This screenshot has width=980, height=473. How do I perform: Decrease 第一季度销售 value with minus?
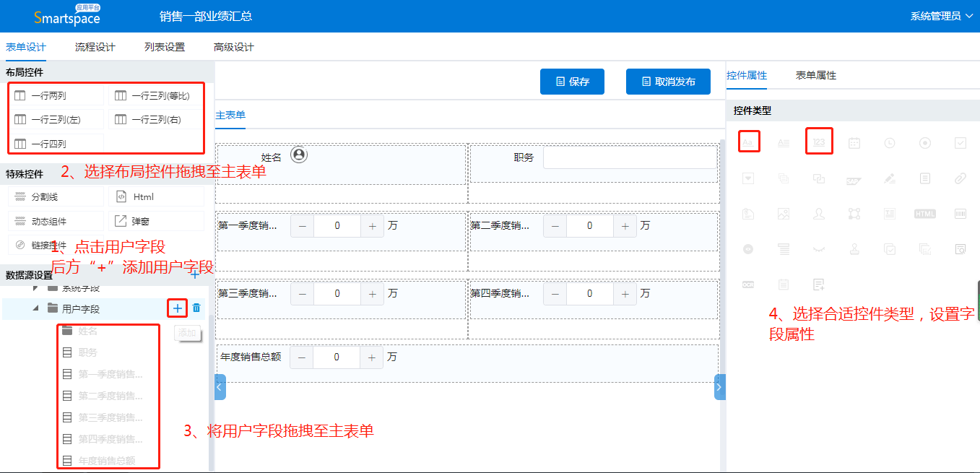click(302, 226)
